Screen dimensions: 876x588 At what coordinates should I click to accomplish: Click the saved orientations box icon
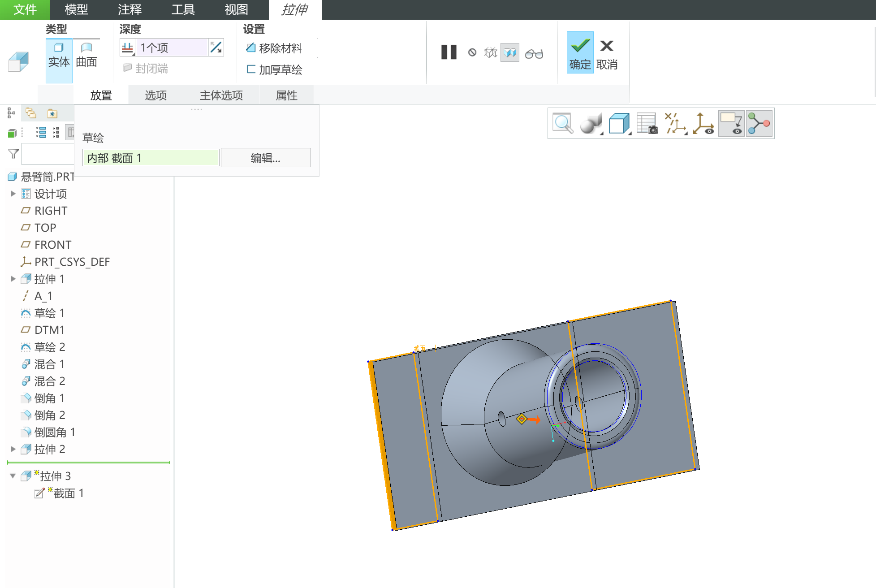click(x=619, y=123)
